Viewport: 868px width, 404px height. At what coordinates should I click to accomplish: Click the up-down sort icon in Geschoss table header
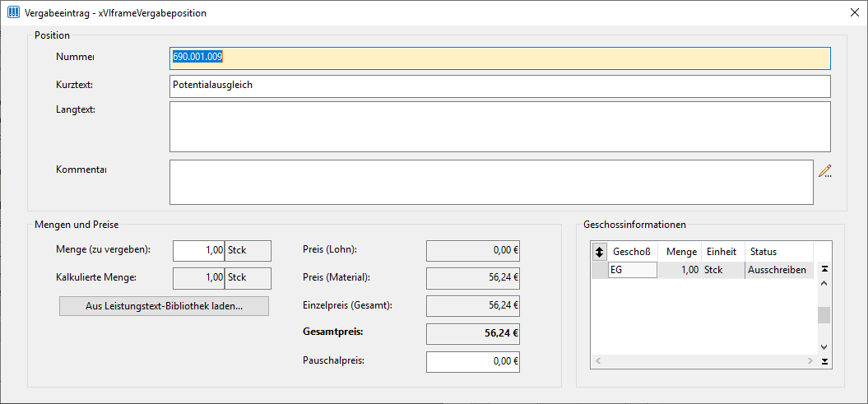point(599,252)
